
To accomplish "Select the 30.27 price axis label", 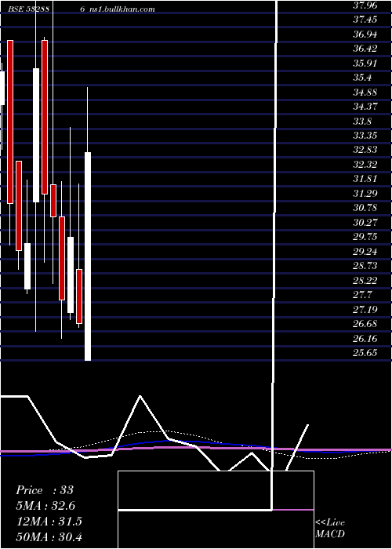I will pos(365,223).
